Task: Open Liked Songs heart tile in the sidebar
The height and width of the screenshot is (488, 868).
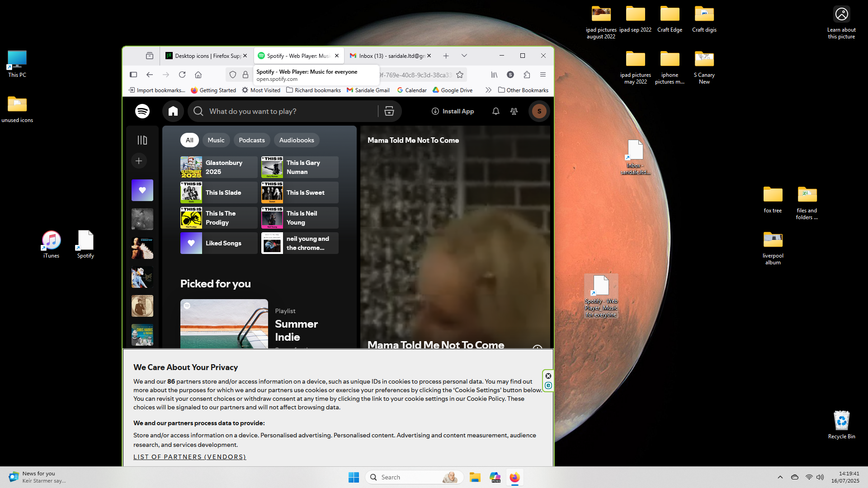Action: (142, 190)
